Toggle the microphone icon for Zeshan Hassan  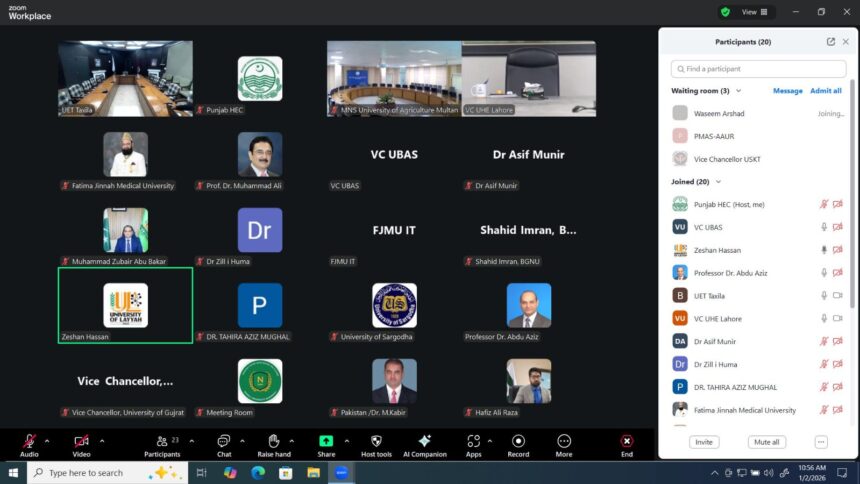824,250
